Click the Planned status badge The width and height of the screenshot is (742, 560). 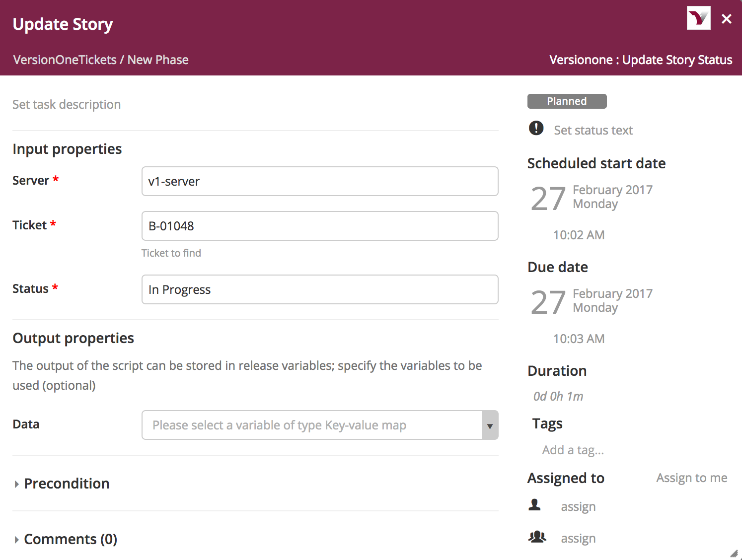pyautogui.click(x=567, y=101)
